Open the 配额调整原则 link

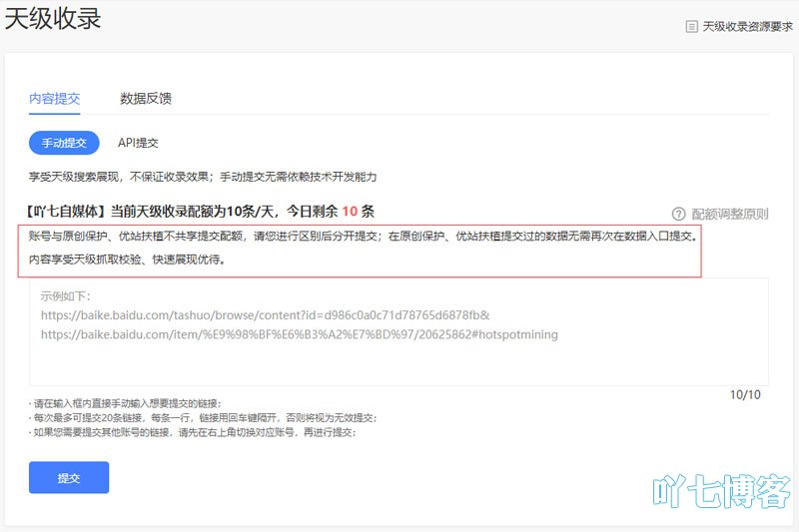coord(730,214)
